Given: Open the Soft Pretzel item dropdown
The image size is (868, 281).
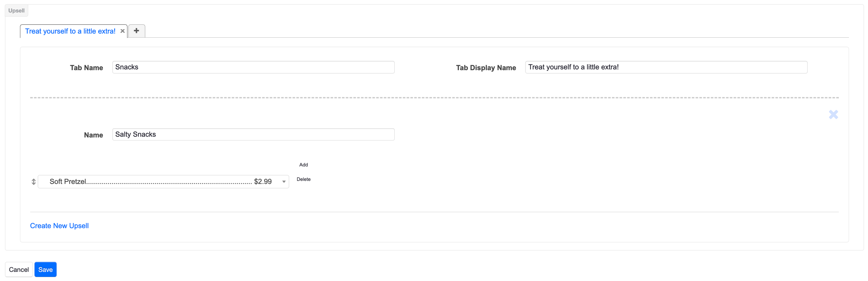Looking at the screenshot, I should click(x=163, y=182).
